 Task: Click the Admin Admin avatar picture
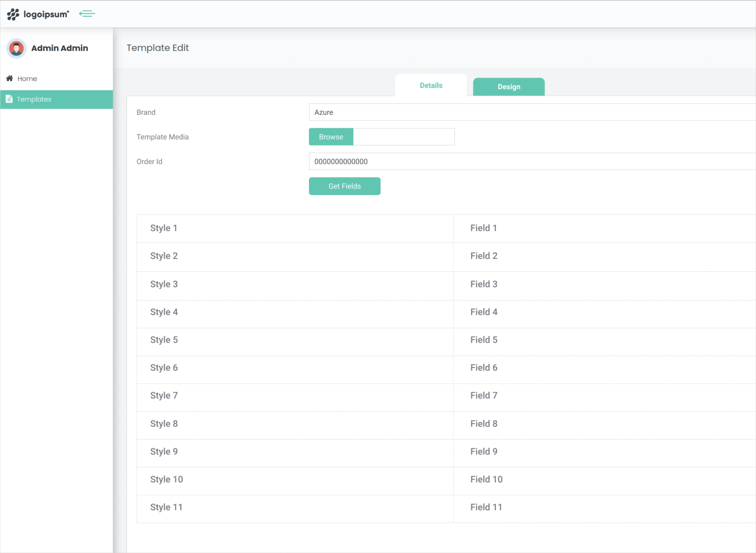click(16, 49)
